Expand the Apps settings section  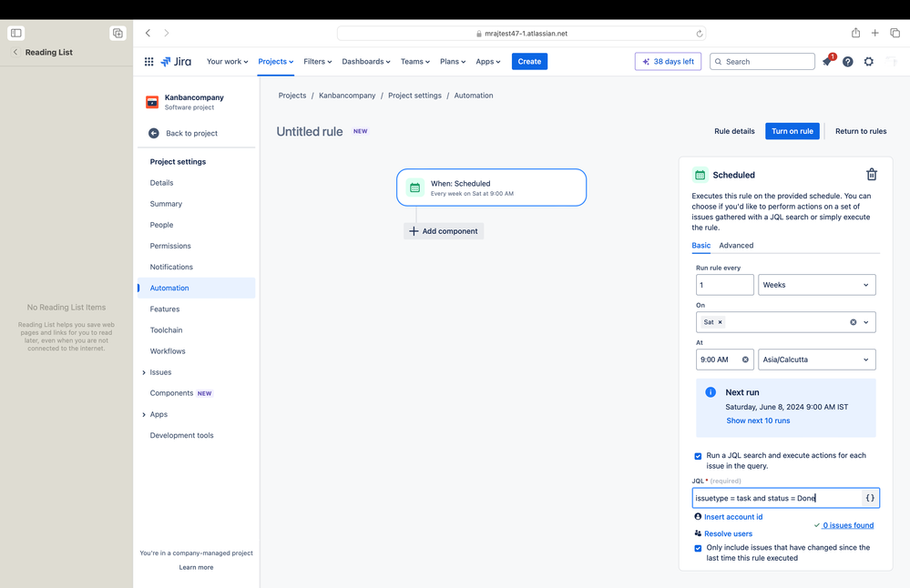click(144, 415)
